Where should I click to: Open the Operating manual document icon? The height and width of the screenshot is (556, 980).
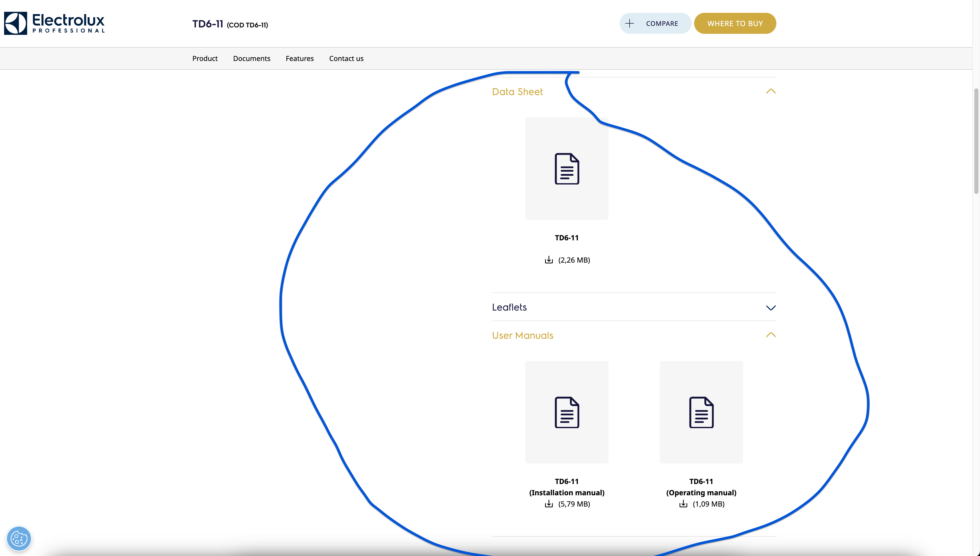point(701,412)
